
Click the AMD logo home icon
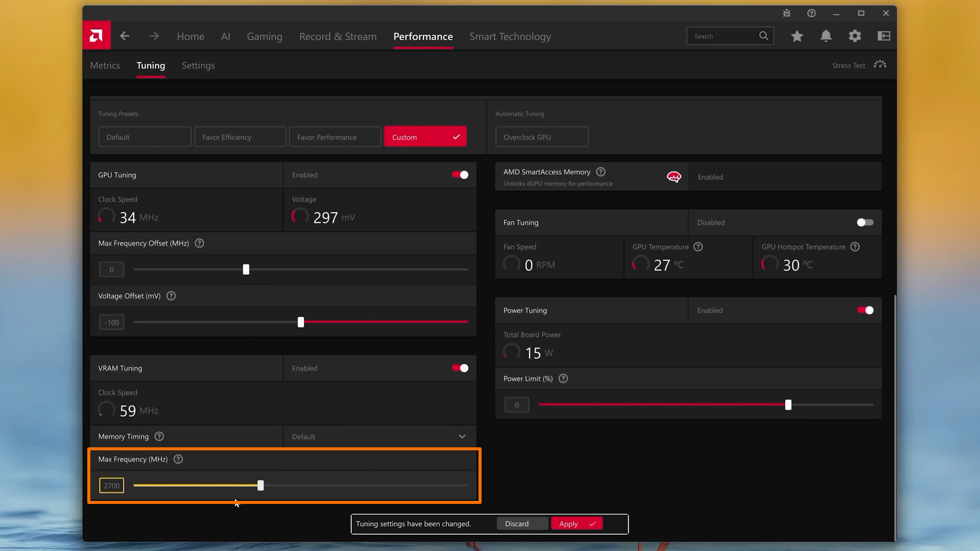(96, 36)
